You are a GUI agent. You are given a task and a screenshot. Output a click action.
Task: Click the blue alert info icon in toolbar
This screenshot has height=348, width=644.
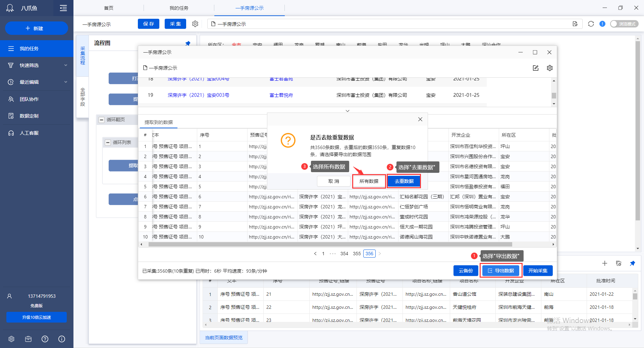pyautogui.click(x=602, y=24)
